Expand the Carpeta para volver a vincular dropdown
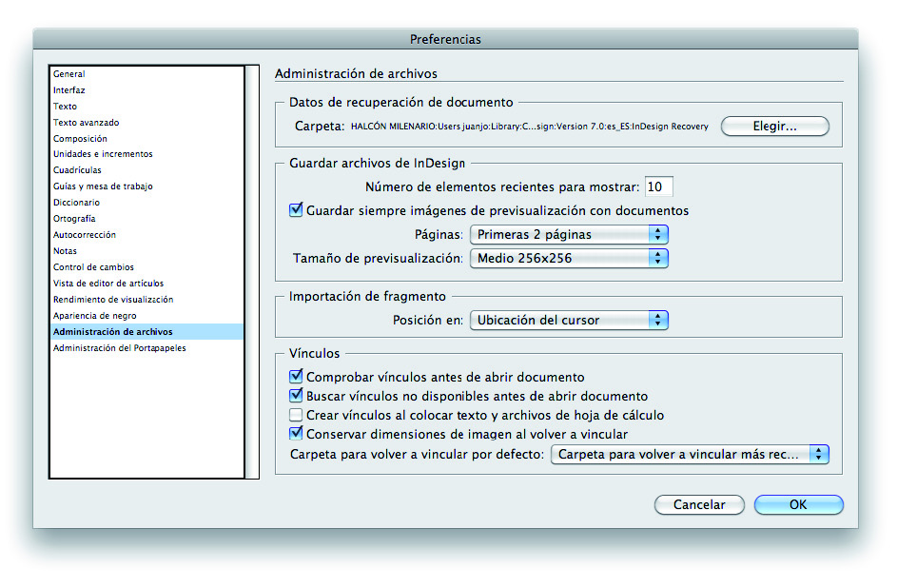917x588 pixels. click(x=690, y=454)
